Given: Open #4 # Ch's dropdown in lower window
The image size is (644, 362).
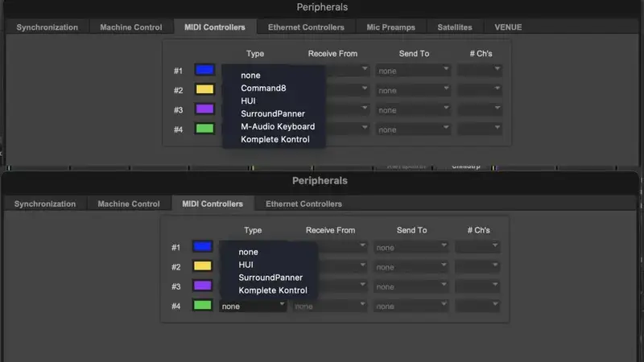Looking at the screenshot, I should tap(477, 306).
